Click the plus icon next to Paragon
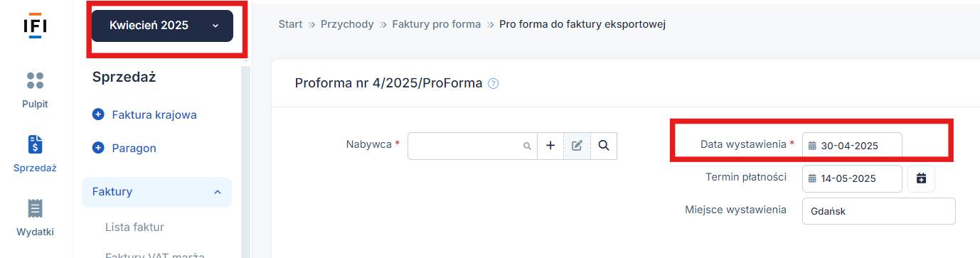Screen dimensions: 980x258 (98, 148)
